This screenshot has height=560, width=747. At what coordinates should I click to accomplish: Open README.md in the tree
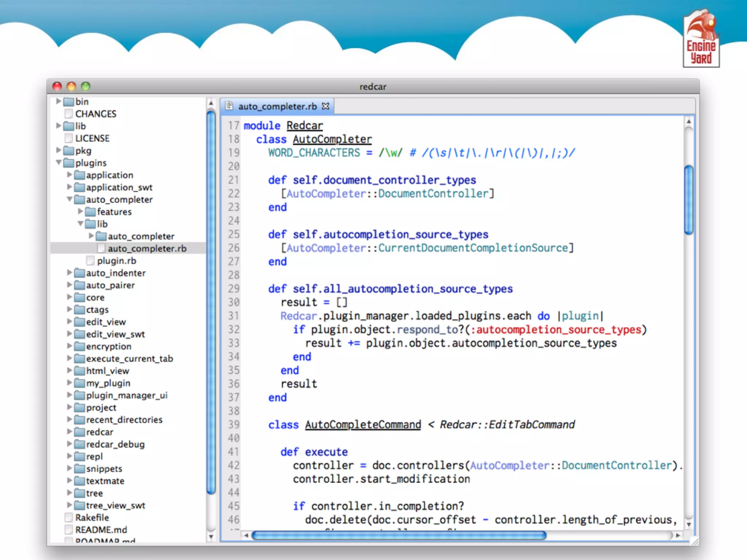click(101, 530)
